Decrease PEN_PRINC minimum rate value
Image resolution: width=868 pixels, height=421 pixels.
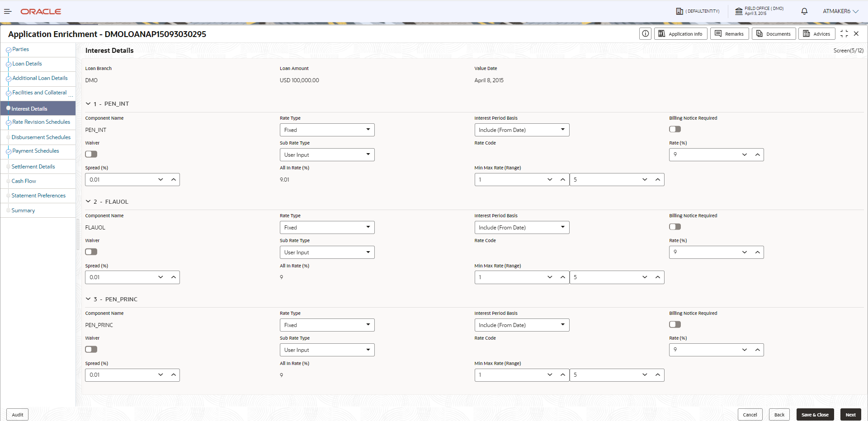click(550, 374)
